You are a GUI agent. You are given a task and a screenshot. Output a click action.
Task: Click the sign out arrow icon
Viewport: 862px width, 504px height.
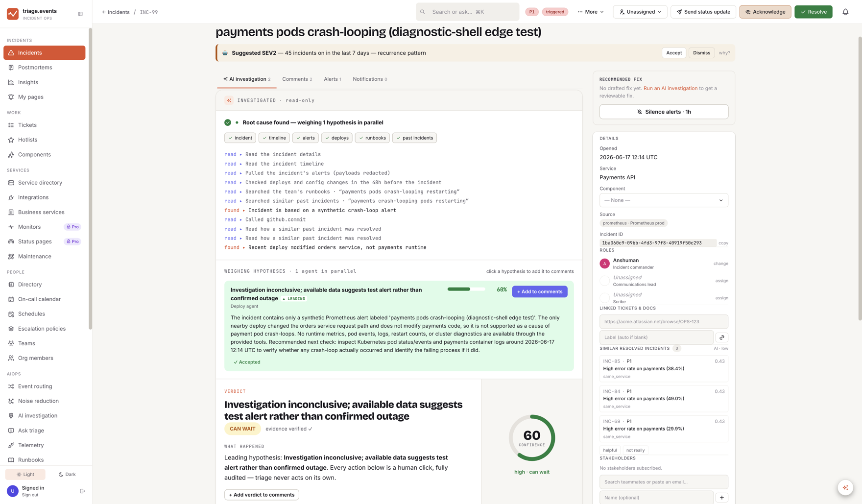pyautogui.click(x=82, y=491)
